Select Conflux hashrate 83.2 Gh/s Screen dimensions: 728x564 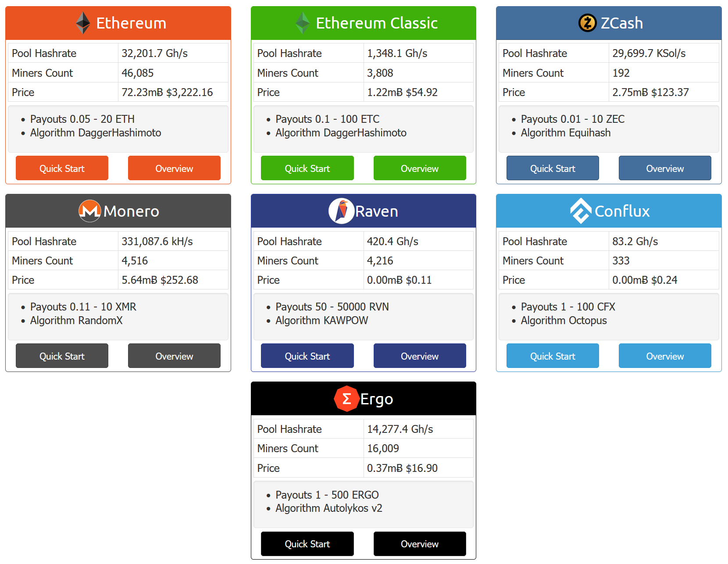coord(635,241)
